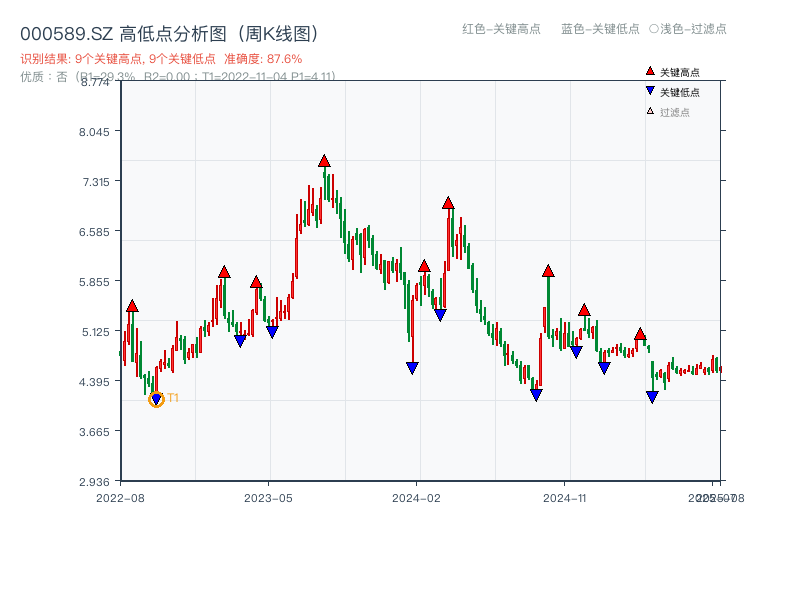
Task: Select blue low marker near 5.0 in March 2023
Action: click(x=240, y=341)
